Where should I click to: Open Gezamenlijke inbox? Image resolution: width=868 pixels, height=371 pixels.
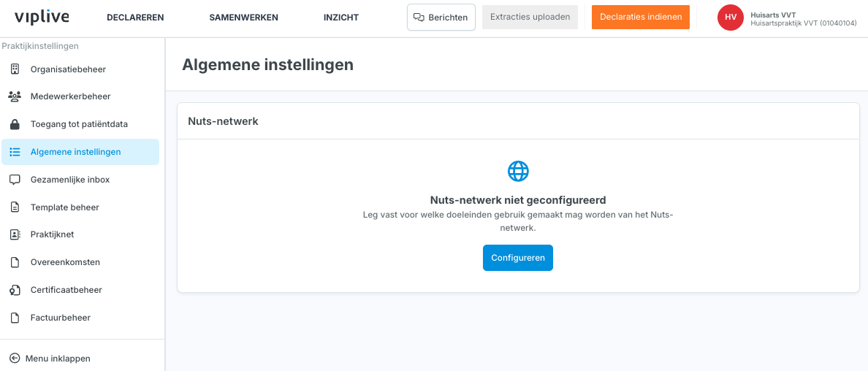[x=80, y=180]
